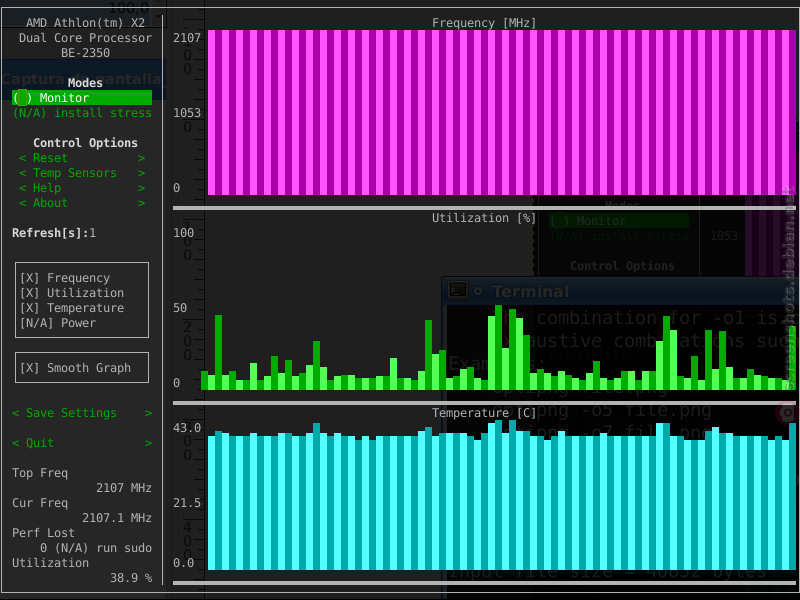Screen dimensions: 800x600
Task: Click the Frequency [MHz] graph title
Action: (484, 23)
